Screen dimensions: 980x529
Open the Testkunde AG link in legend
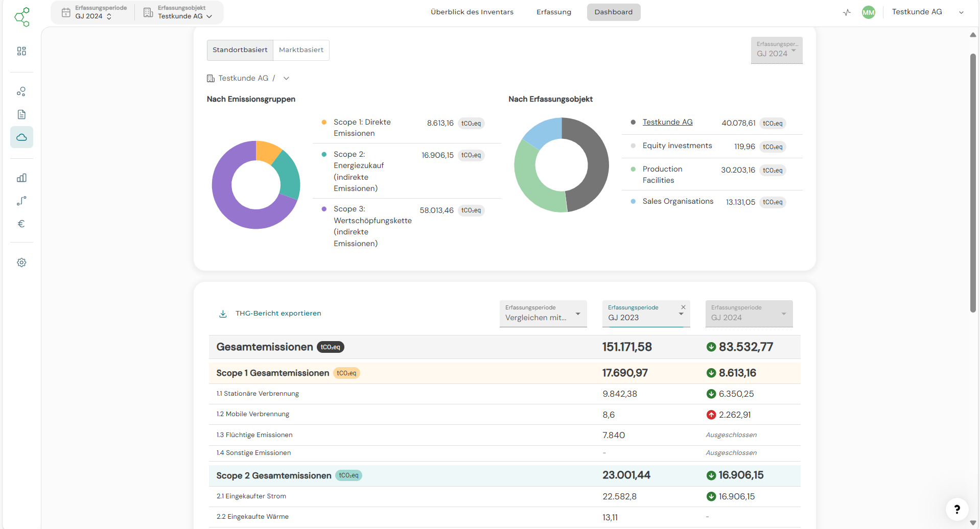point(667,122)
